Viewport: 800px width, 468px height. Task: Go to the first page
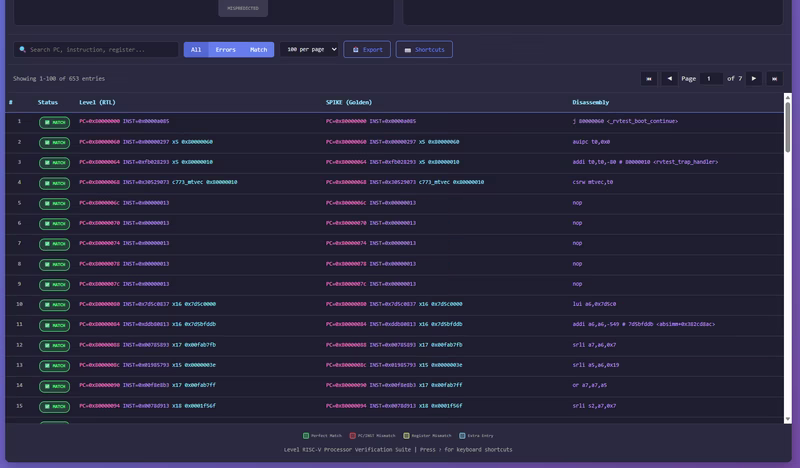click(x=649, y=78)
